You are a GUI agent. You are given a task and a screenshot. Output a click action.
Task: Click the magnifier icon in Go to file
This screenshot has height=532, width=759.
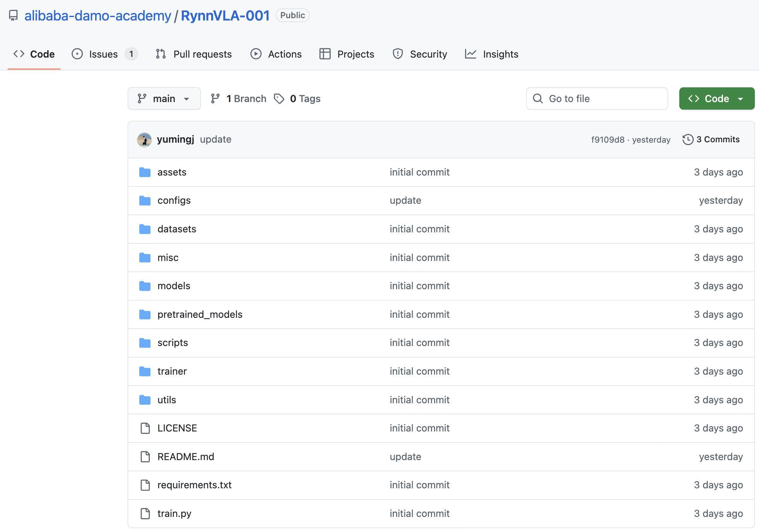coord(538,99)
